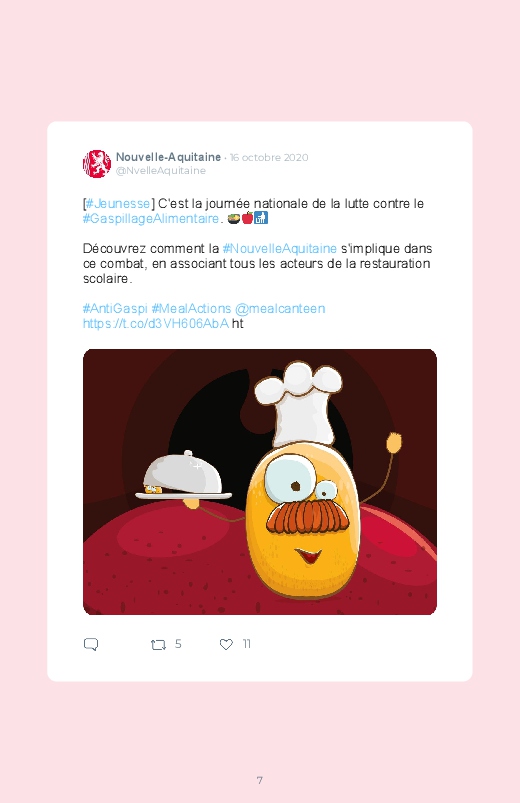Click the @NvelleAquitaine handle
The width and height of the screenshot is (520, 803).
(161, 171)
